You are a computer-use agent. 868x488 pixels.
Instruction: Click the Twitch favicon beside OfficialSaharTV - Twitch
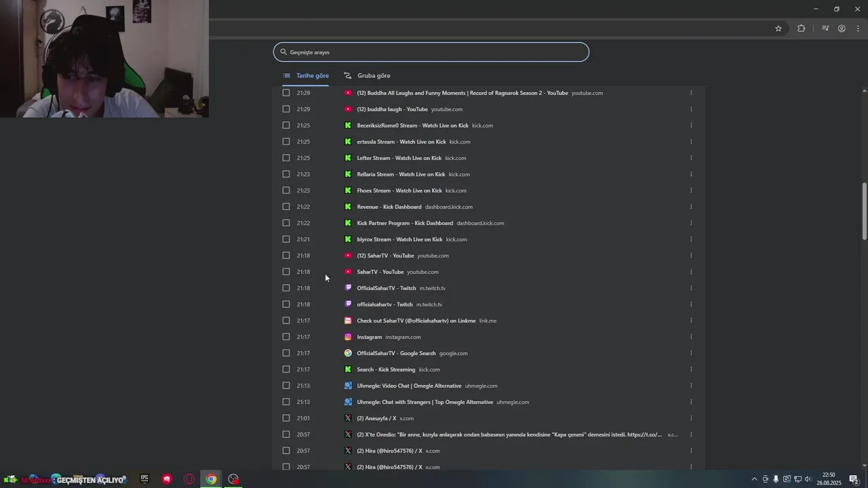point(348,288)
